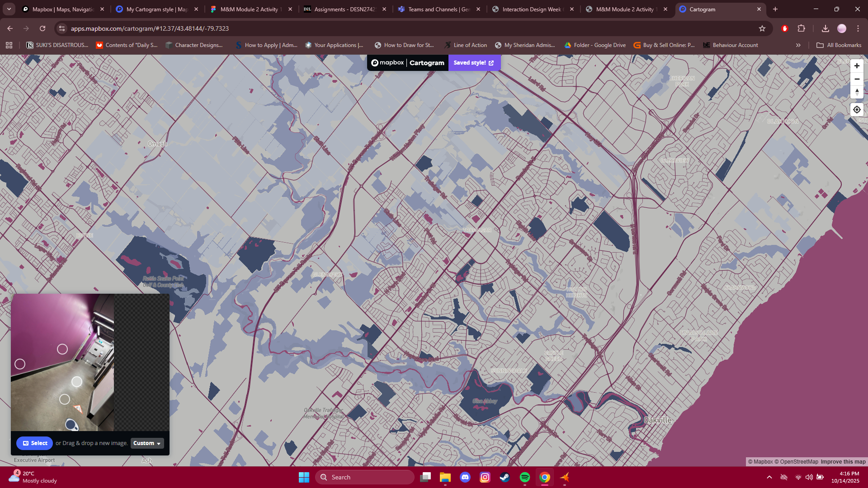Click the zoom out minus icon on the map
This screenshot has height=488, width=868.
857,79
